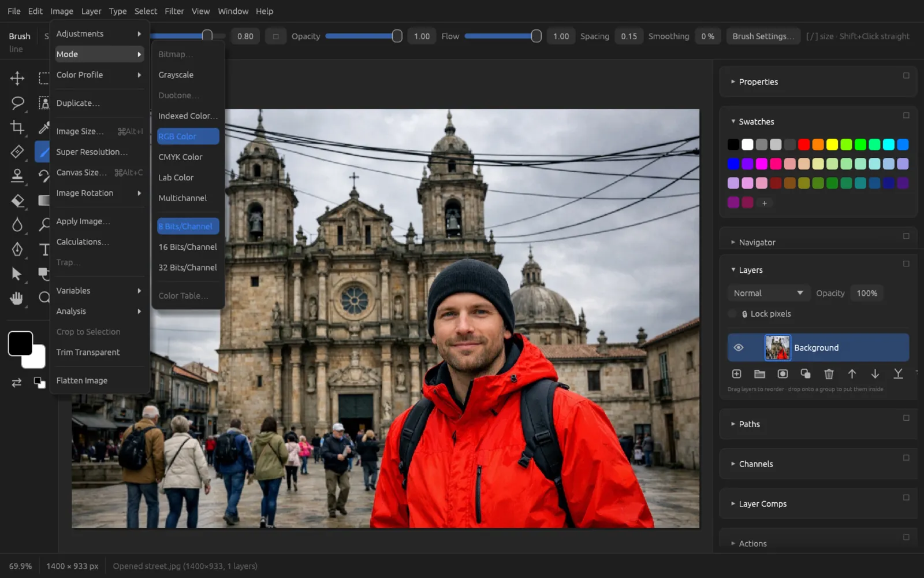Adjust the Flow slider
This screenshot has height=578, width=924.
tap(502, 36)
